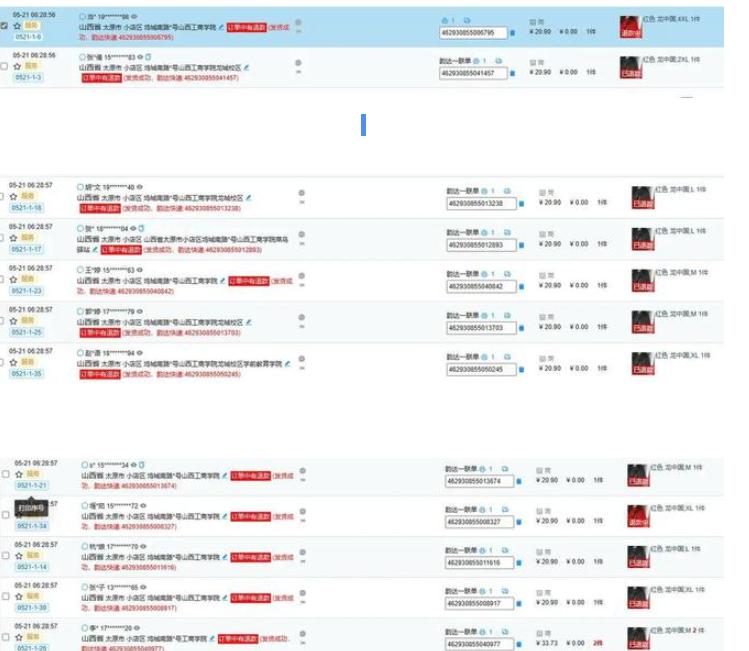The image size is (749, 651).
Task: Click blue icon beside tracking number 462930855050245
Action: point(522,370)
